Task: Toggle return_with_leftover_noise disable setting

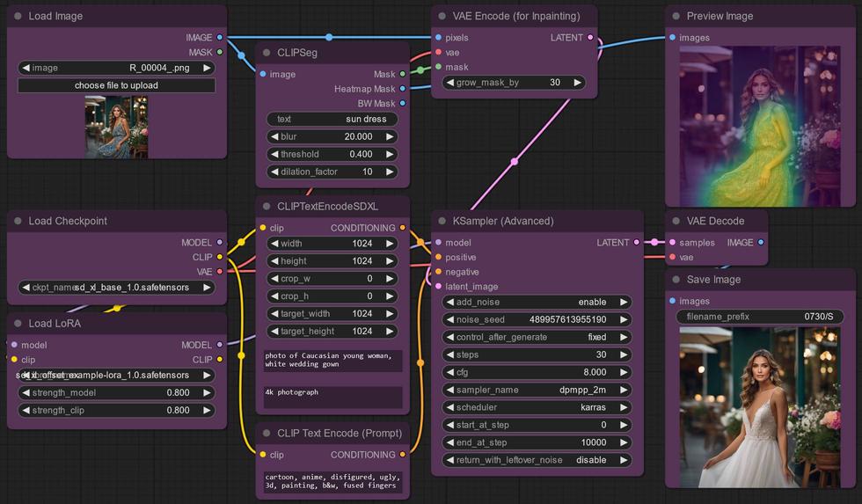Action: pyautogui.click(x=537, y=460)
